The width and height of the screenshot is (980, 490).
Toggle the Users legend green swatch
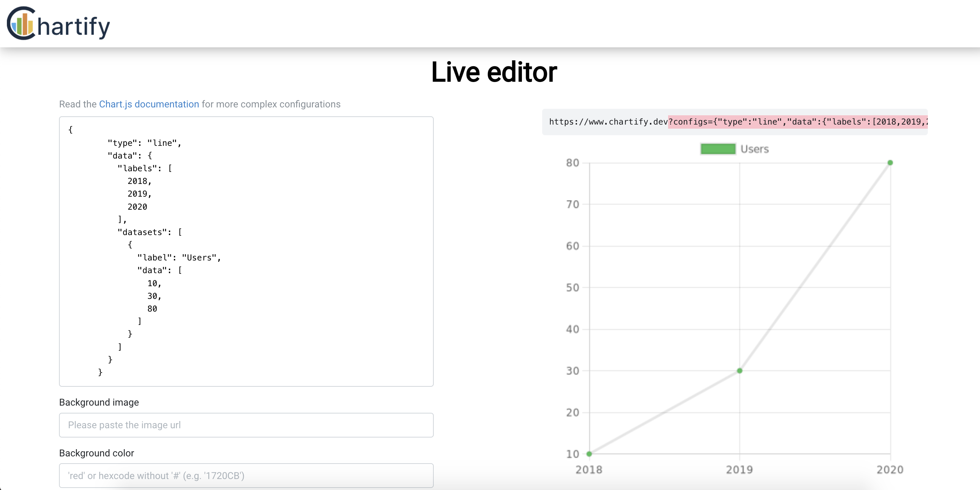718,149
